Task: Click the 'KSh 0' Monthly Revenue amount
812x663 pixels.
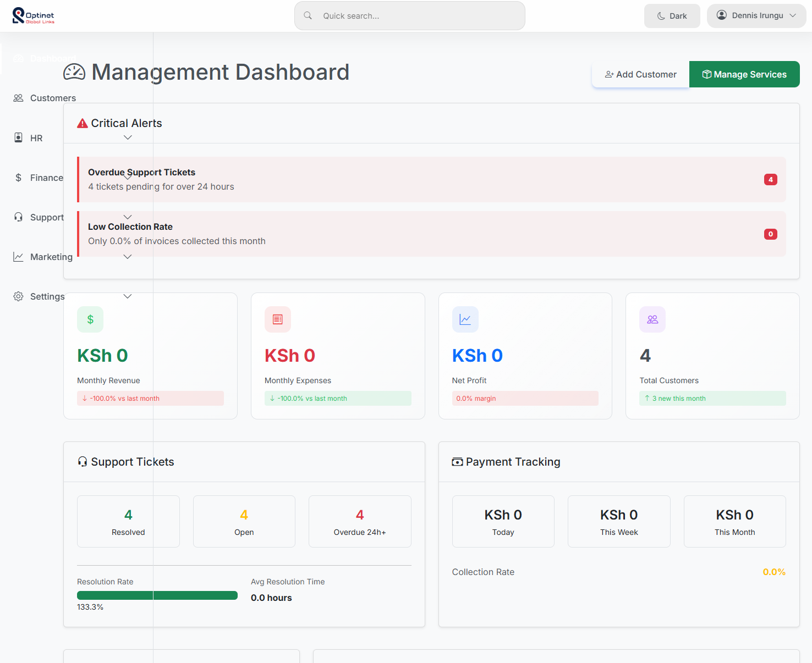Action: (102, 356)
